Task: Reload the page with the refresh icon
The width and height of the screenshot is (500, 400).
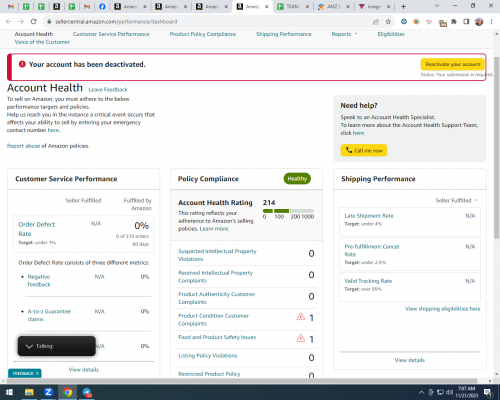Action: tap(33, 22)
